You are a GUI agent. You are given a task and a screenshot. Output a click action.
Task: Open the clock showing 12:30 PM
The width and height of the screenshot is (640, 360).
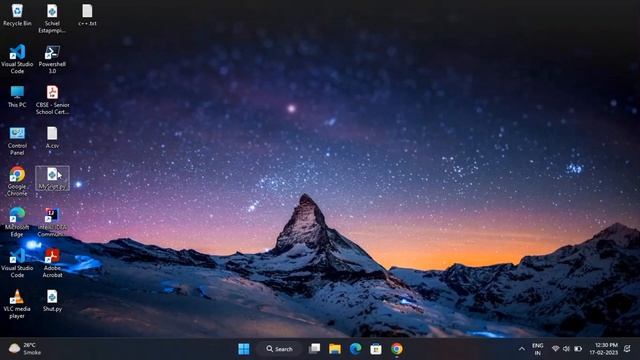(x=604, y=349)
